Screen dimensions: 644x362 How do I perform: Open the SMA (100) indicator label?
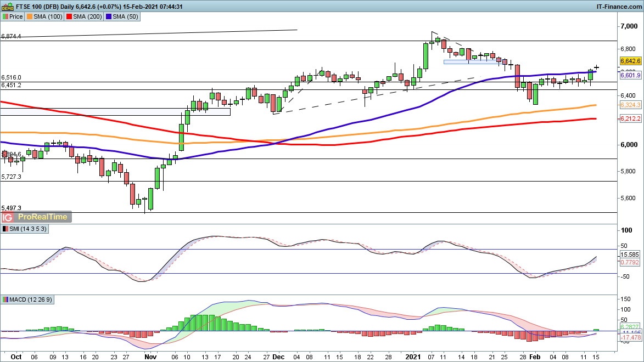click(x=47, y=17)
